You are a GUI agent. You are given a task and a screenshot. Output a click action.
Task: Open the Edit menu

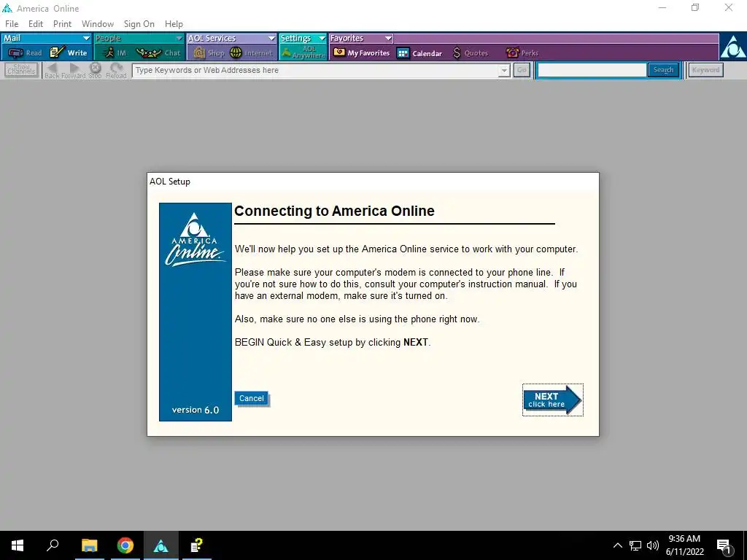pos(36,24)
